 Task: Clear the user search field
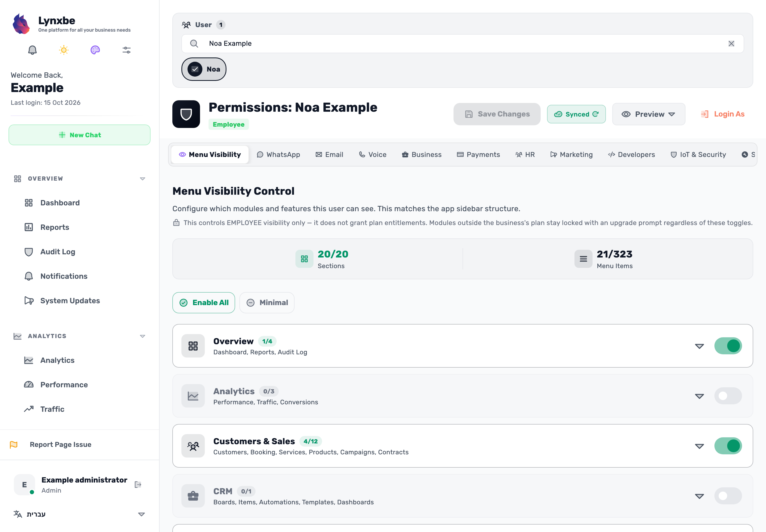click(x=731, y=44)
